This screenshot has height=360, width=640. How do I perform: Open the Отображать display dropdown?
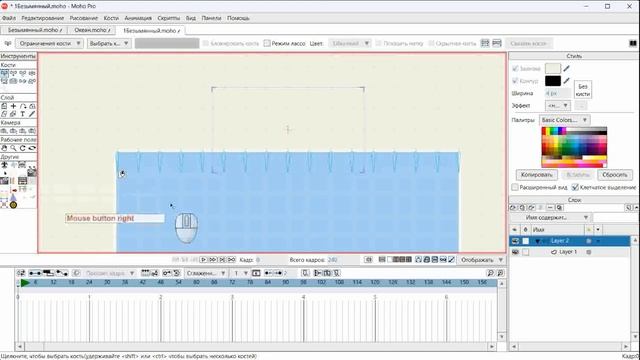click(x=482, y=260)
